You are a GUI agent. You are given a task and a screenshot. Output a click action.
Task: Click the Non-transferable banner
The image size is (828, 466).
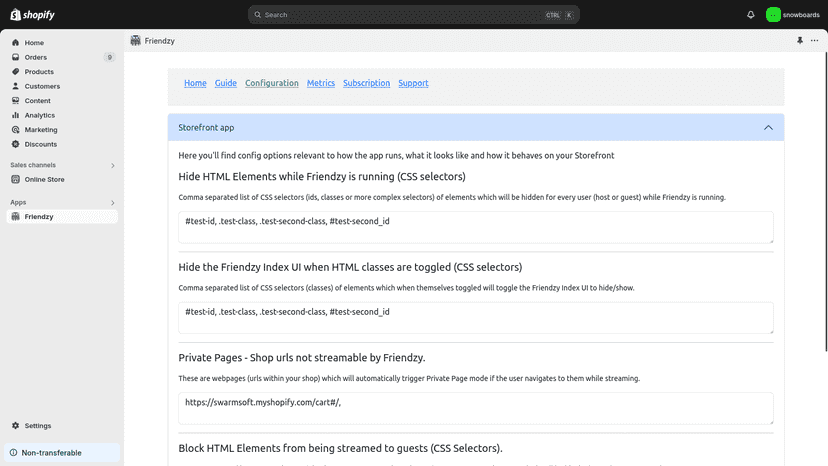[62, 453]
